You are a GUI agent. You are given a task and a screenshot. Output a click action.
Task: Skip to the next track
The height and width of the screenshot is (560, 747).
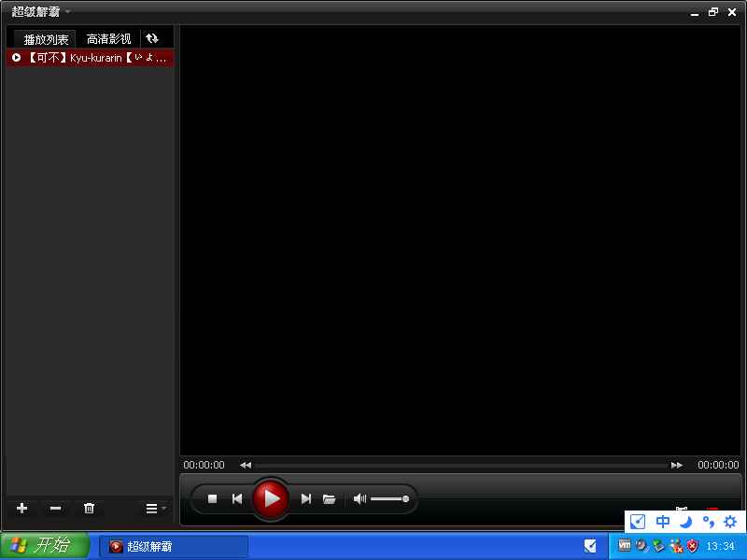click(x=305, y=499)
